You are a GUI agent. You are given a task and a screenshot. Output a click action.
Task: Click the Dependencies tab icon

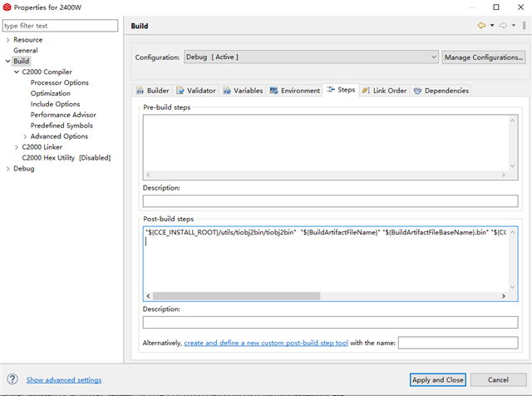point(417,91)
